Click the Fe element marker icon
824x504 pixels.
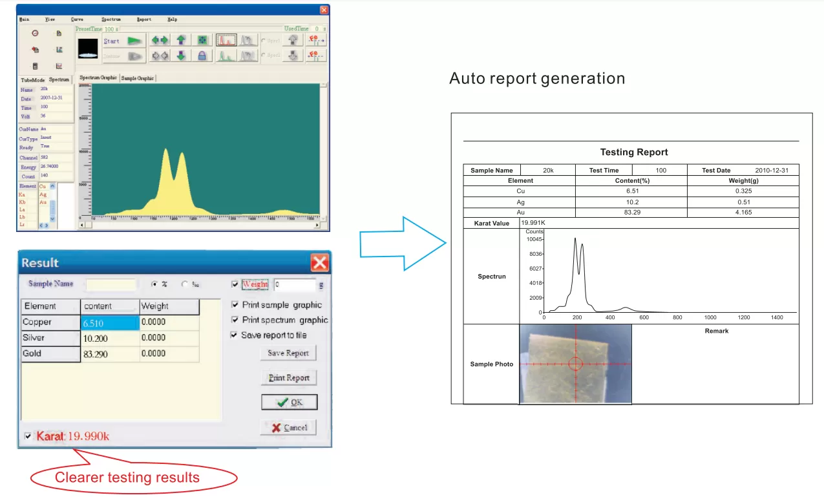pos(316,40)
